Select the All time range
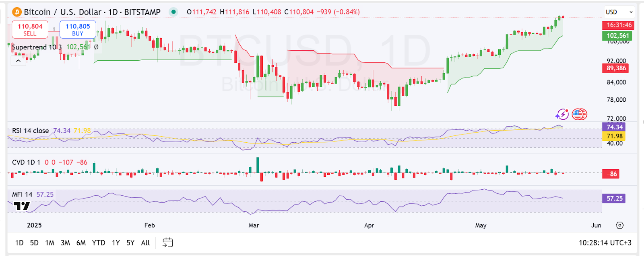The height and width of the screenshot is (256, 644). click(145, 243)
